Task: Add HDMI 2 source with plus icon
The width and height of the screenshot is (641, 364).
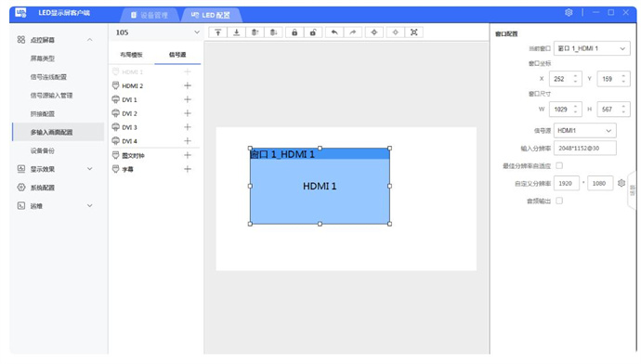Action: [188, 85]
